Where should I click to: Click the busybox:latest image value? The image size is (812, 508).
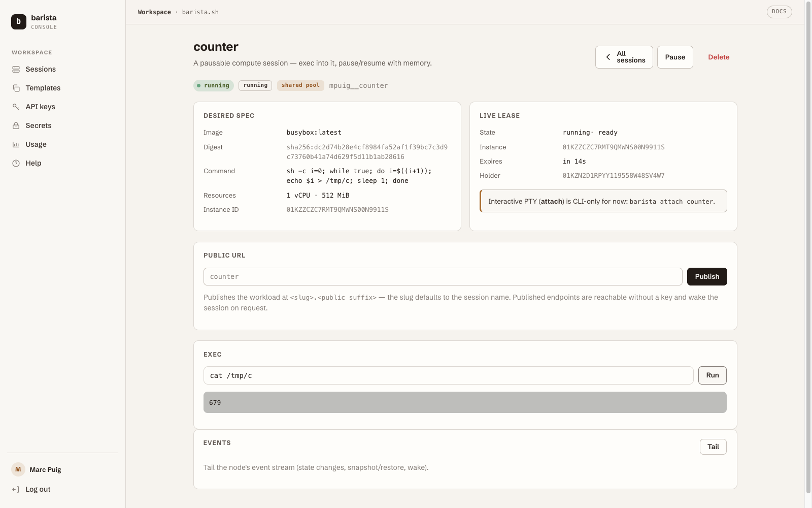314,133
